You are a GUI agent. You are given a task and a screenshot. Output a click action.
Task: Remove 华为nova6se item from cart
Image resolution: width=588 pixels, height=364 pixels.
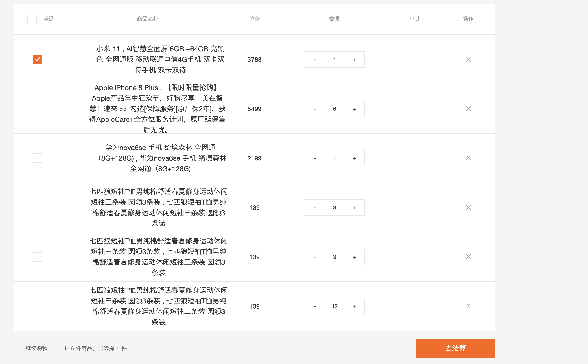point(468,158)
